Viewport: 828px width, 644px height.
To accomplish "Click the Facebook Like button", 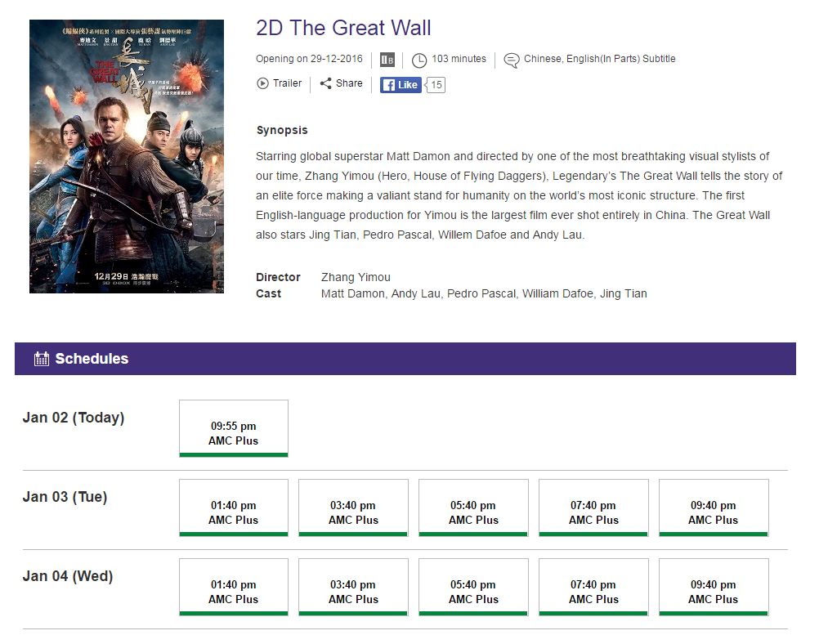I will tap(401, 84).
